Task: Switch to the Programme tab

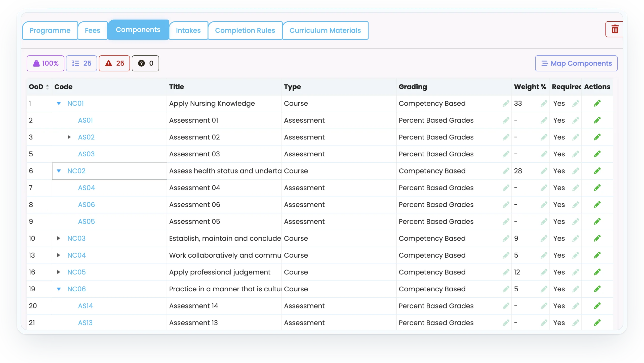Action: (50, 30)
